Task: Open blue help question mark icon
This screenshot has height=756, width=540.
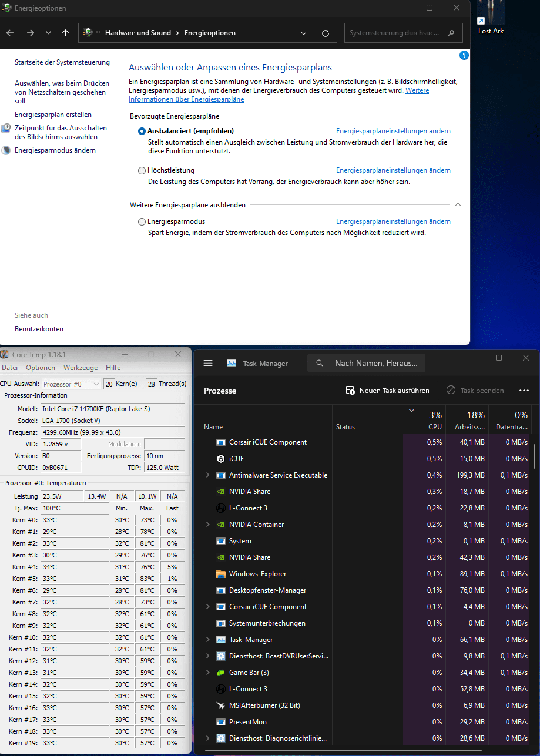Action: 464,55
